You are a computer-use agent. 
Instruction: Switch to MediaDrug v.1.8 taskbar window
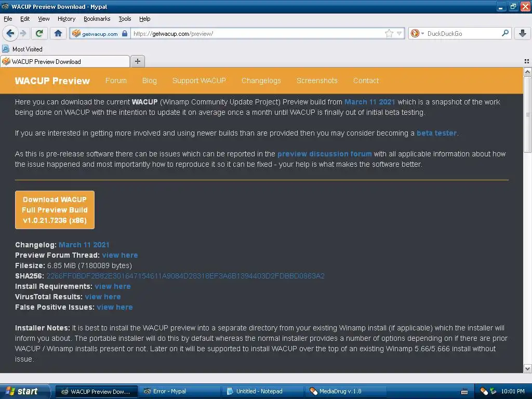pos(345,392)
